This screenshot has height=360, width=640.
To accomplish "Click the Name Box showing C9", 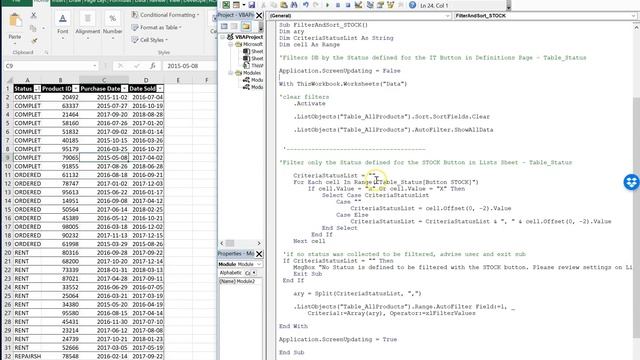I will (48, 66).
